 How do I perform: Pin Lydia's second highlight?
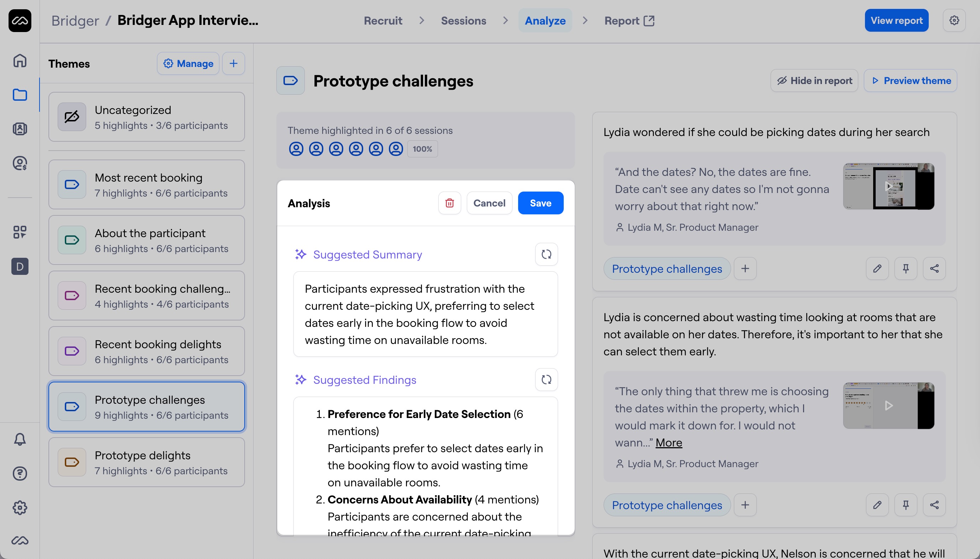pos(906,505)
